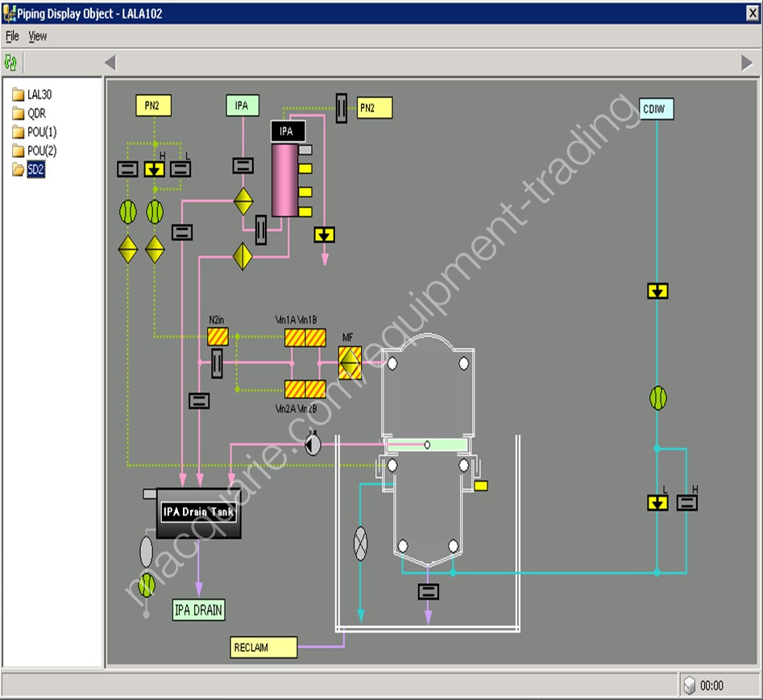Click the CDIW source box
The height and width of the screenshot is (700, 763).
point(656,109)
